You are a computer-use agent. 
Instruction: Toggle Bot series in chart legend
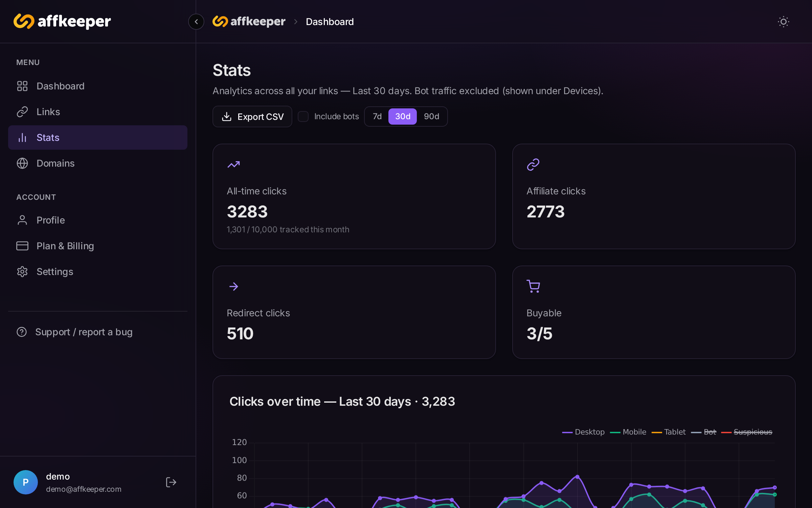[704, 432]
